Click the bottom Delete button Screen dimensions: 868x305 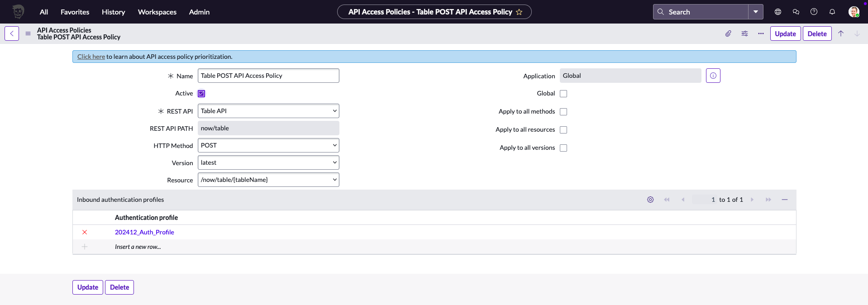[x=119, y=287]
